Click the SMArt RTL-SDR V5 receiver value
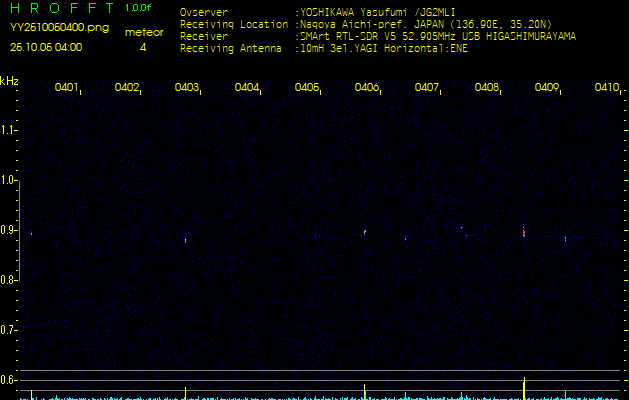629x400 pixels. coord(438,37)
